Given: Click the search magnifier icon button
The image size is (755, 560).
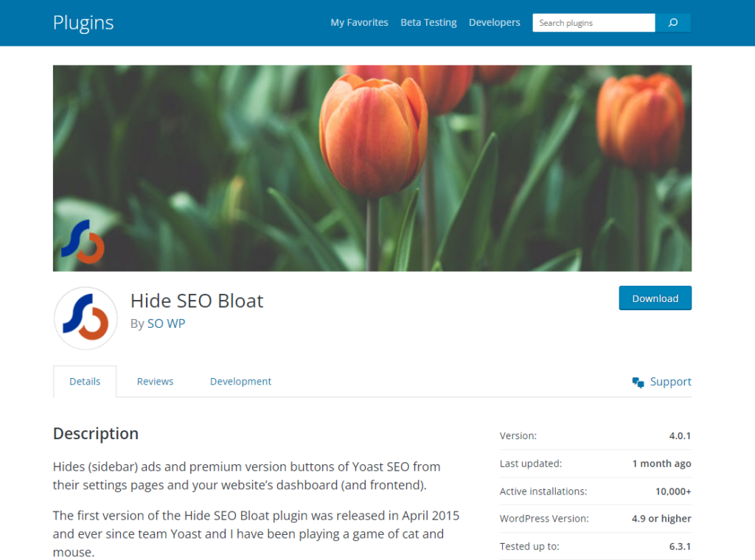Looking at the screenshot, I should 672,23.
